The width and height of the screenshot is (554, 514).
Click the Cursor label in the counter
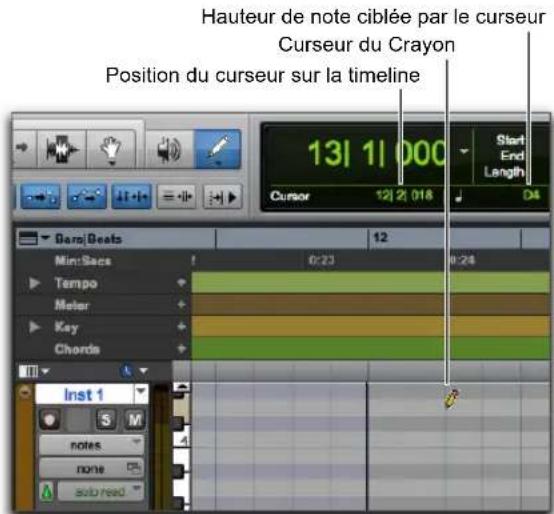pyautogui.click(x=289, y=196)
